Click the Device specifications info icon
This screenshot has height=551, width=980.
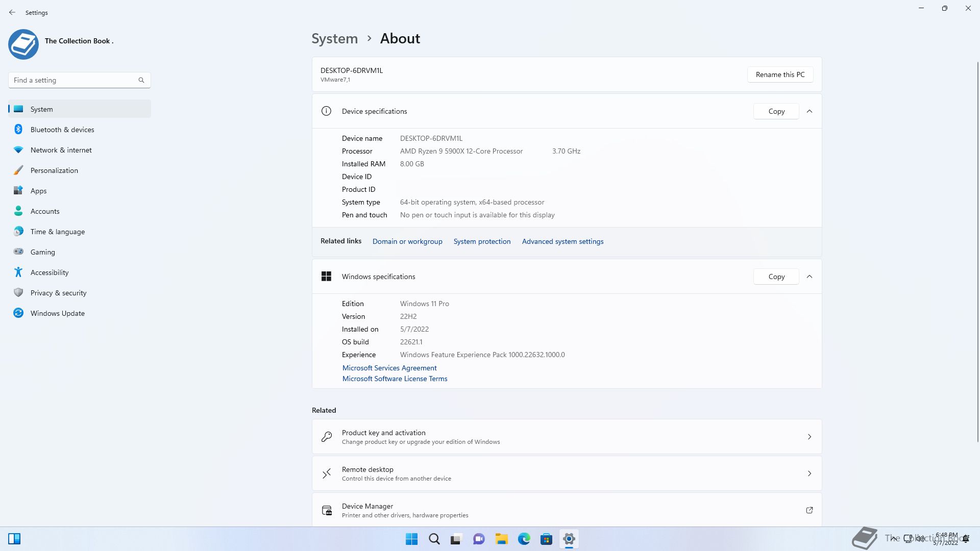(x=326, y=111)
